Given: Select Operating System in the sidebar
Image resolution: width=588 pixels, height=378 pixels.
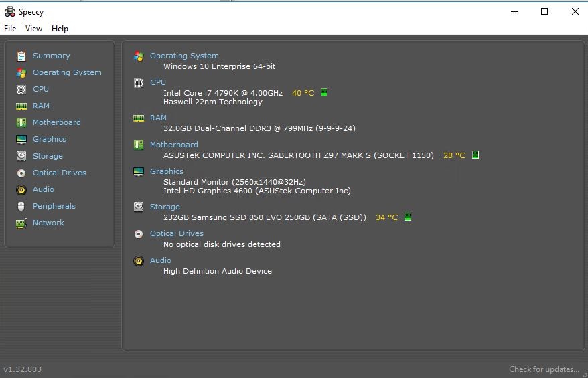Looking at the screenshot, I should click(67, 72).
